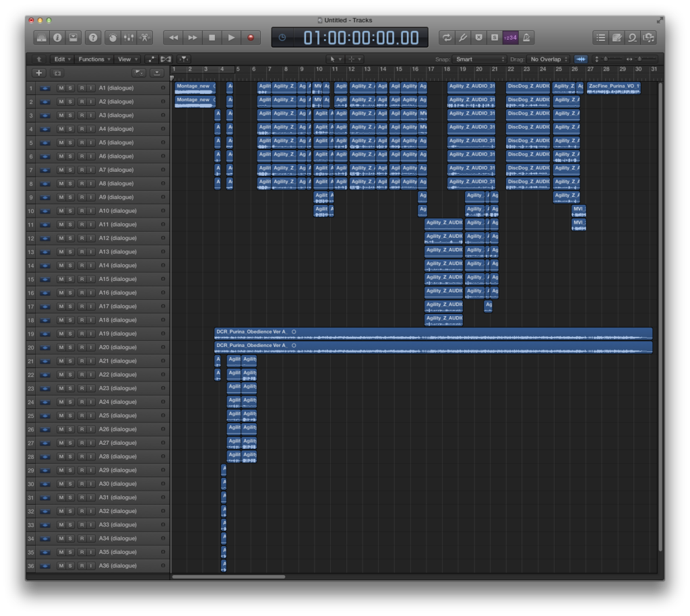Click the display mode clock icon in LCD
The height and width of the screenshot is (616, 690).
click(x=282, y=38)
